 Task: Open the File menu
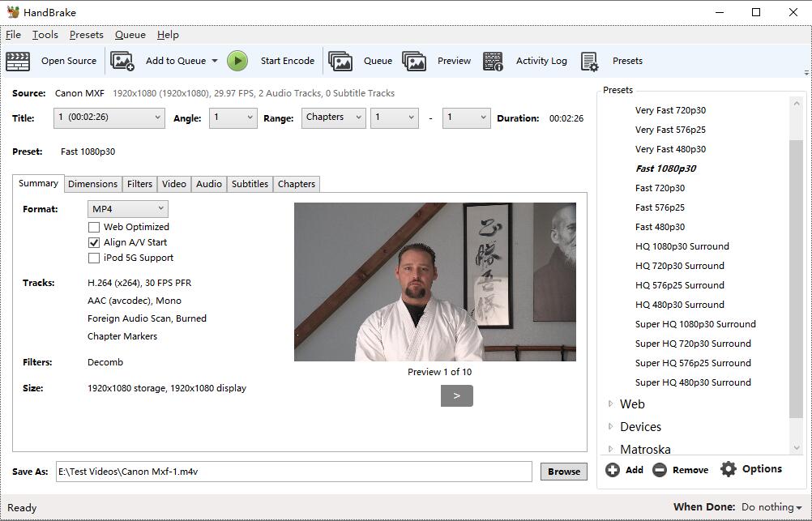coord(13,35)
